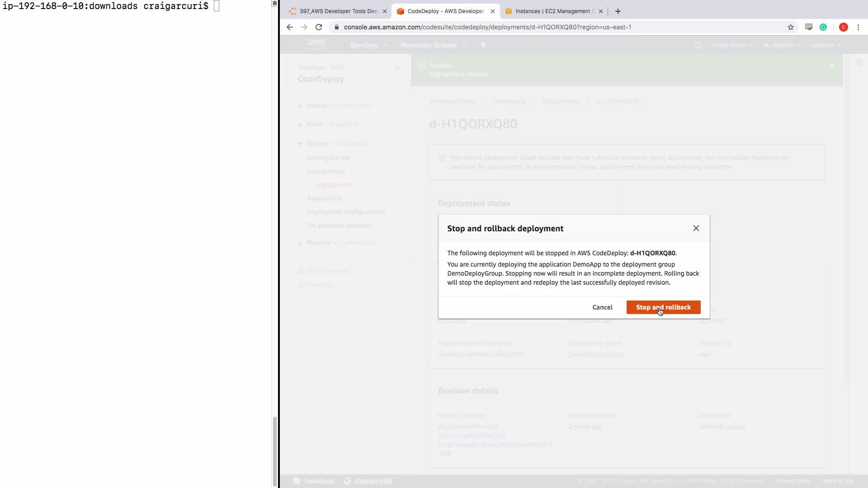Close the CodeDeploy browser tab
The image size is (868, 488).
pyautogui.click(x=492, y=11)
